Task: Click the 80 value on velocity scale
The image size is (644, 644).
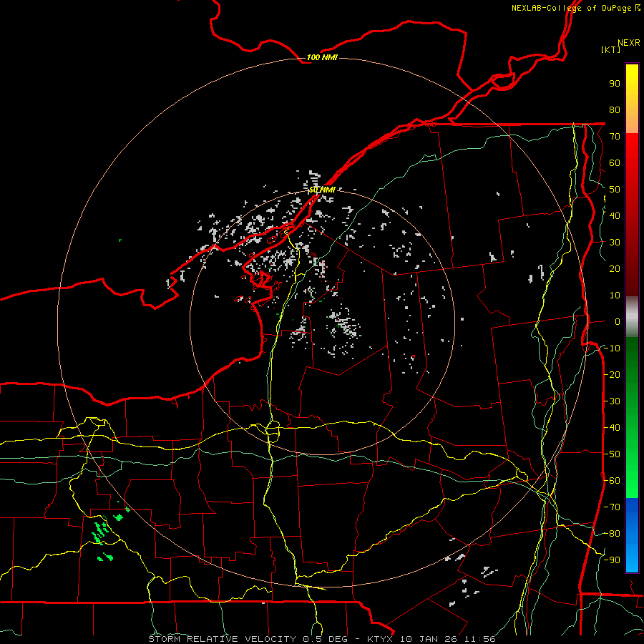Action: point(615,110)
